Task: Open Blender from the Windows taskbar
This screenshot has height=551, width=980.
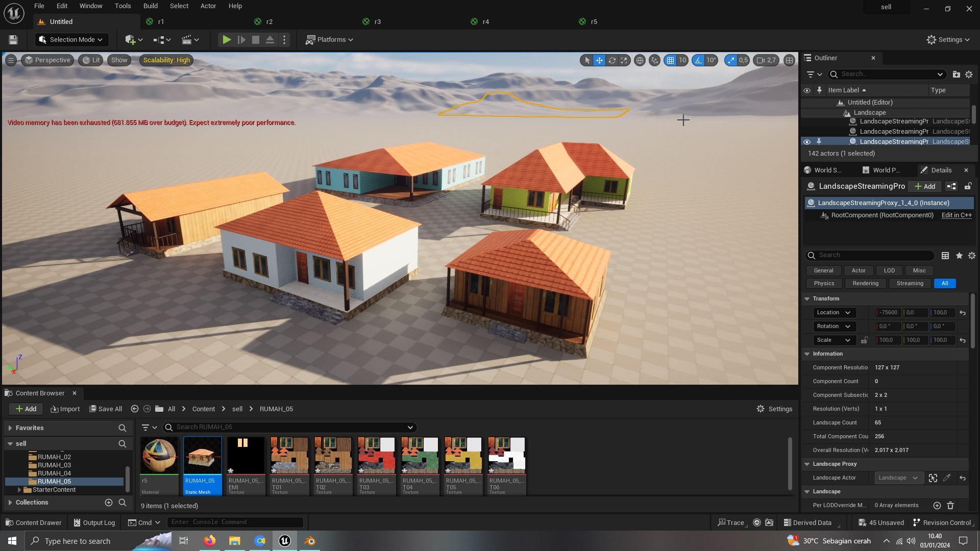Action: tap(310, 541)
